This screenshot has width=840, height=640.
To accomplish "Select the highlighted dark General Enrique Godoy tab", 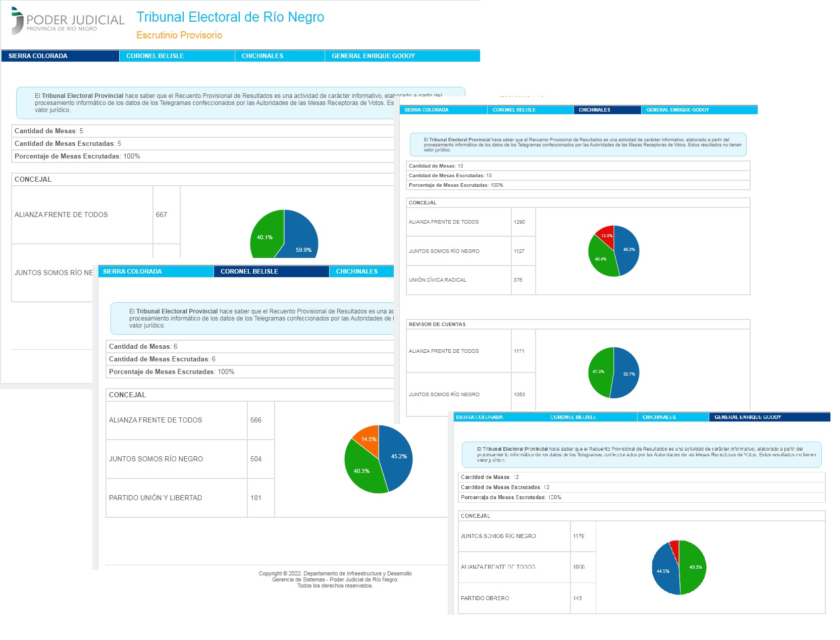I will point(748,417).
